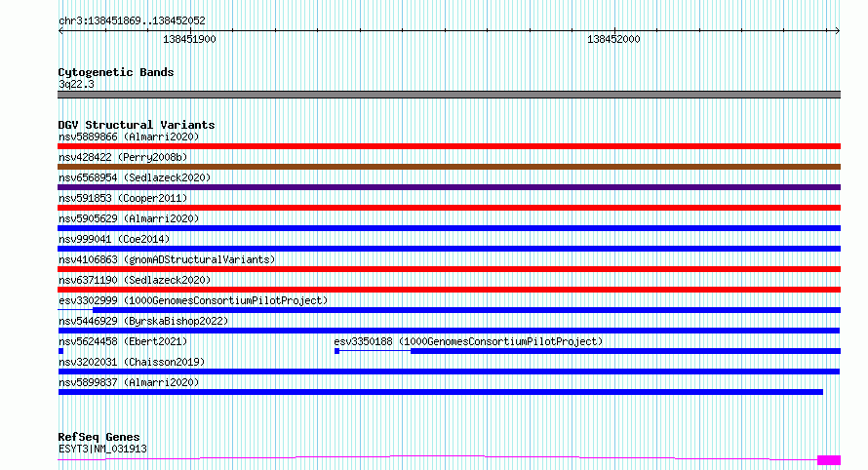Open variant nsv6568954 (Sedlazeck2020) label
Screen dimensions: 868x470
pos(135,177)
